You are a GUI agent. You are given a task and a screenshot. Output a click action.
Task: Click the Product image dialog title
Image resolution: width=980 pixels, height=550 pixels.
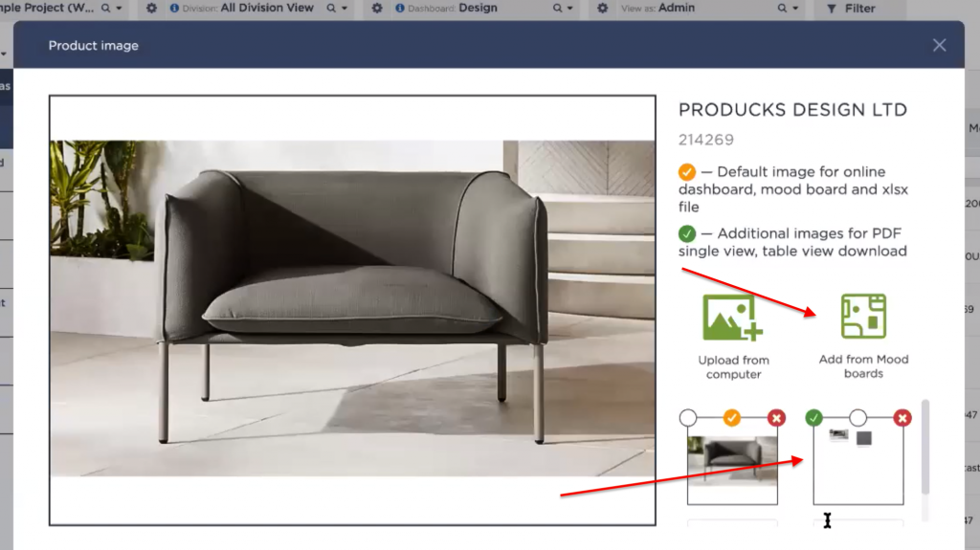94,46
